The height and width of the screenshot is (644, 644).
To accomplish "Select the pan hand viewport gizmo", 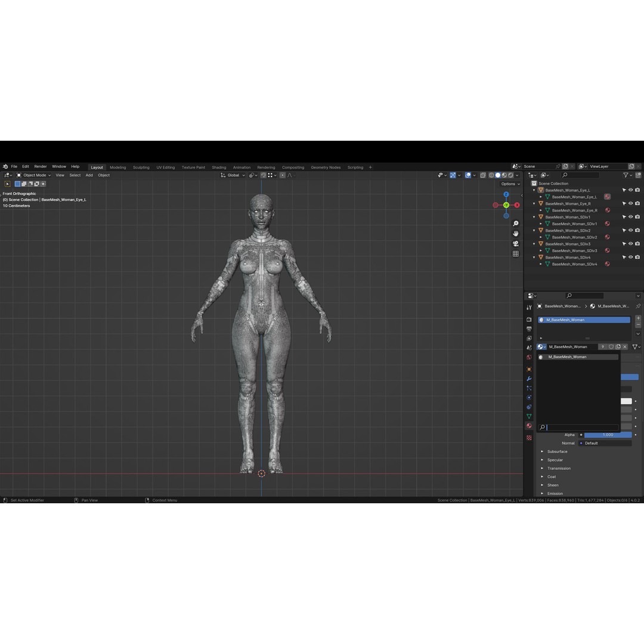I will [x=515, y=234].
